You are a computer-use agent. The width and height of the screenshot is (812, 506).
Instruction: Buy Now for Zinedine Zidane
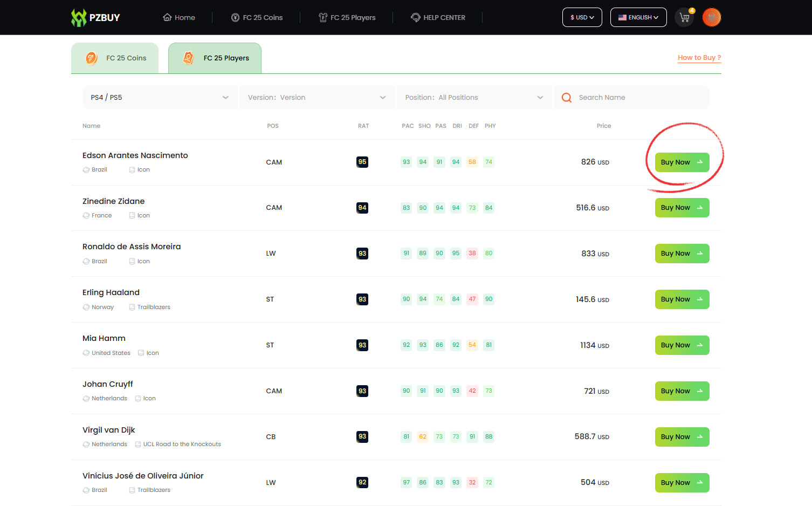point(682,208)
